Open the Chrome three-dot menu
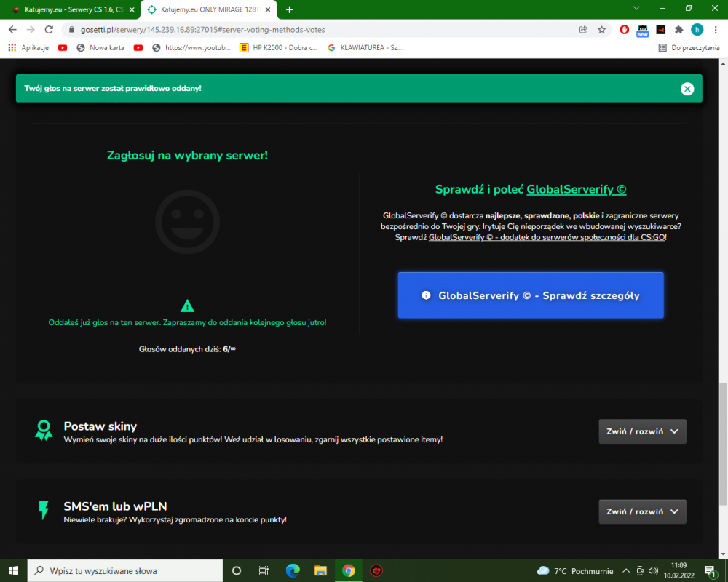The image size is (728, 582). (x=716, y=30)
